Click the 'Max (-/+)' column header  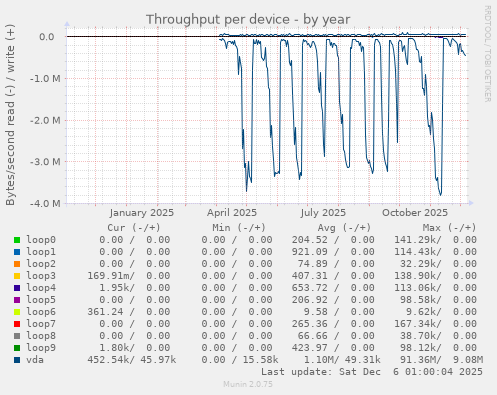449,228
